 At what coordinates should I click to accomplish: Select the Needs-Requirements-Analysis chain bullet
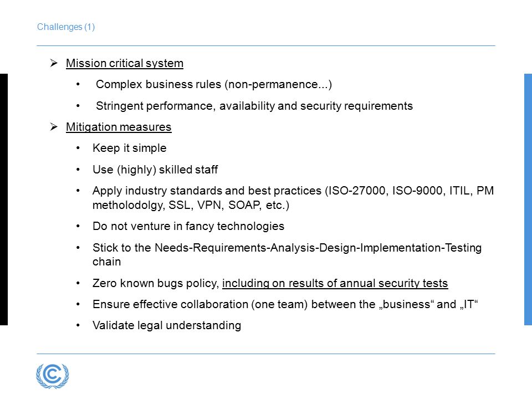coord(287,255)
